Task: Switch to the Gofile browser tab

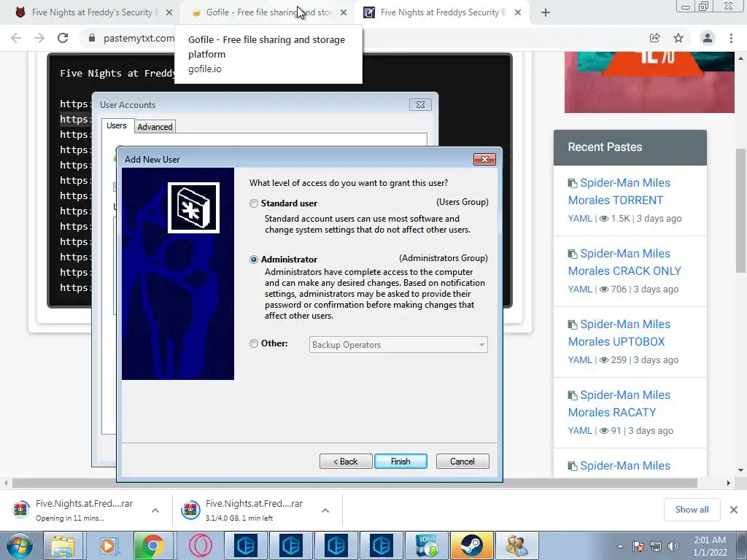Action: pos(267,12)
